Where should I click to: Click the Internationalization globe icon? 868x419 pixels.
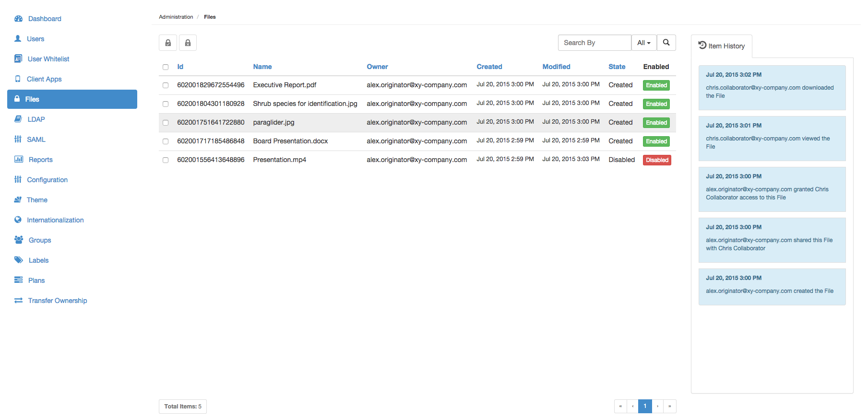(18, 220)
